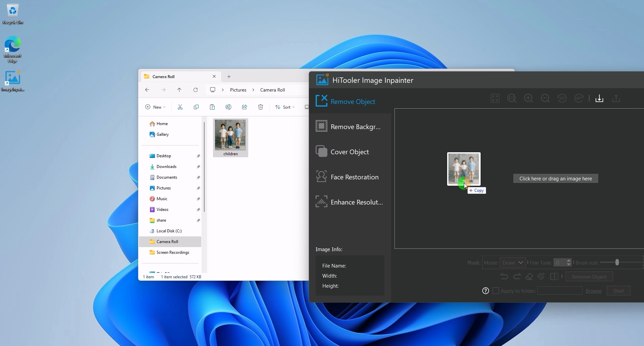This screenshot has height=346, width=644.
Task: Click the delete trash icon in Explorer
Action: pyautogui.click(x=261, y=107)
